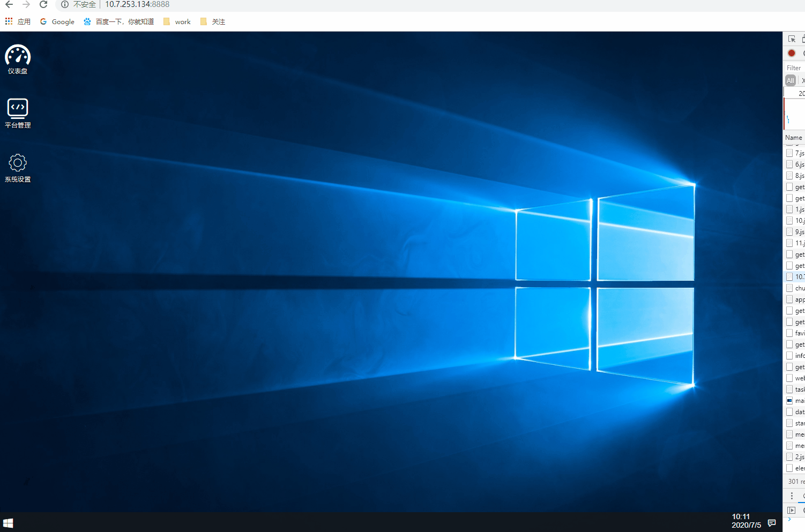Select the 8.js request row
Viewport: 805px width, 532px height.
coord(795,176)
